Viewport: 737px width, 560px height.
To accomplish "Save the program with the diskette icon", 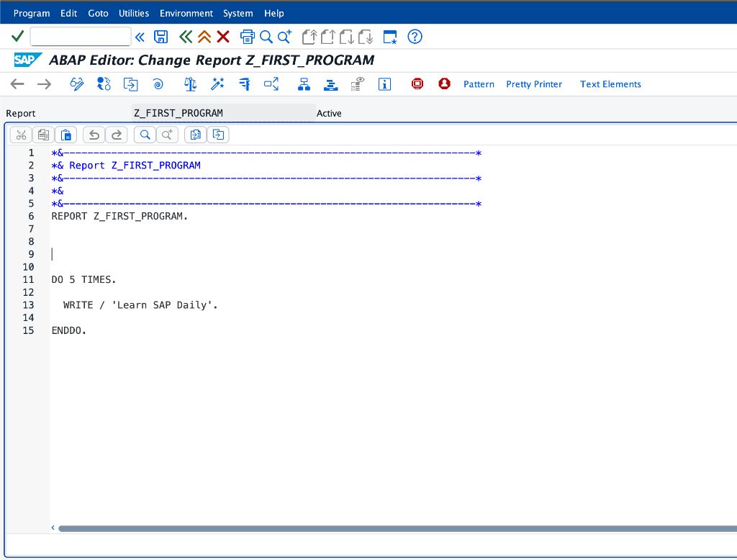I will click(160, 37).
